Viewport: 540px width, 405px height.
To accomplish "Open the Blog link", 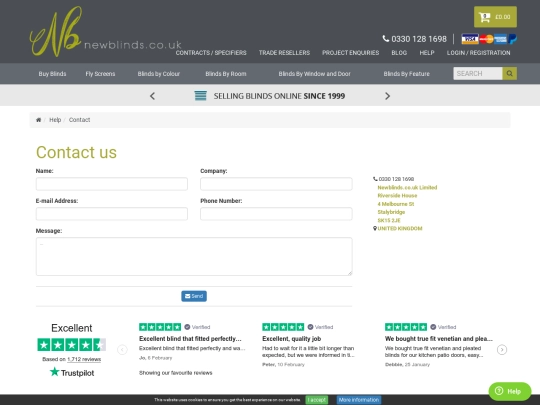I will pos(399,53).
